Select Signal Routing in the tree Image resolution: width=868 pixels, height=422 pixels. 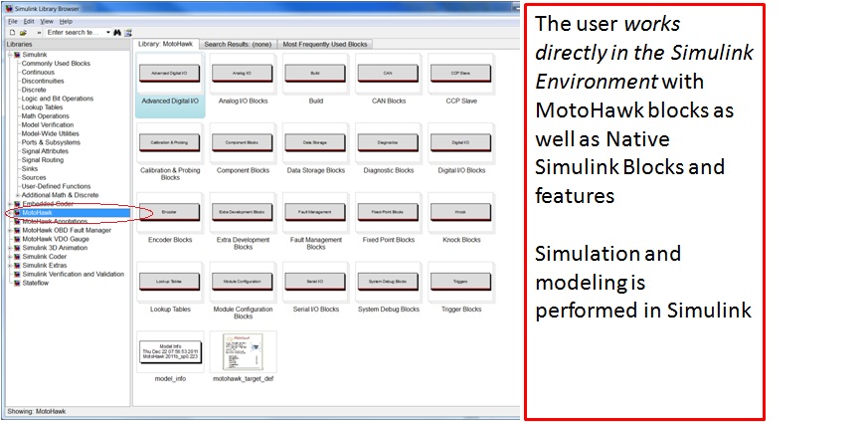pos(42,160)
